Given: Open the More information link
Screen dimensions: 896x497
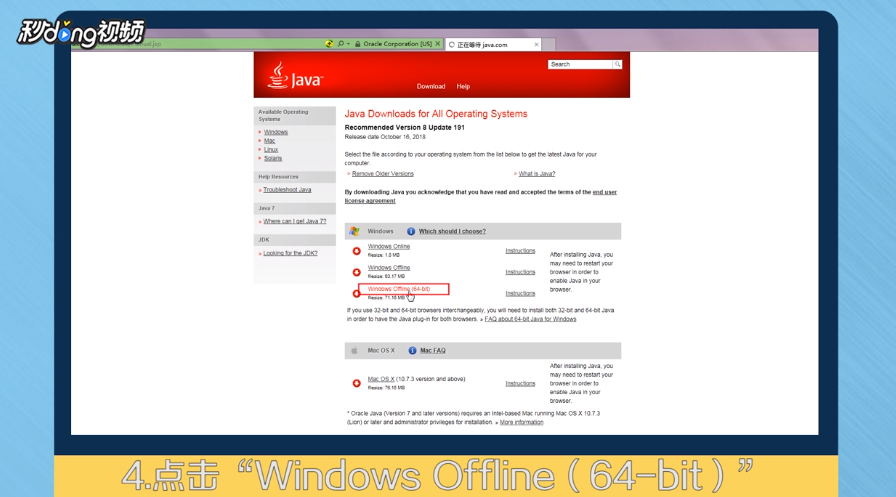Looking at the screenshot, I should 521,423.
